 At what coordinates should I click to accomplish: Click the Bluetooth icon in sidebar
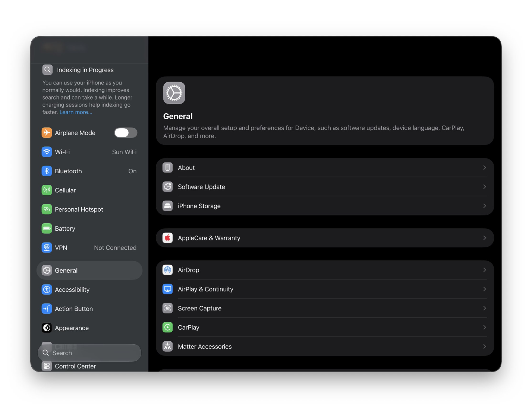47,171
